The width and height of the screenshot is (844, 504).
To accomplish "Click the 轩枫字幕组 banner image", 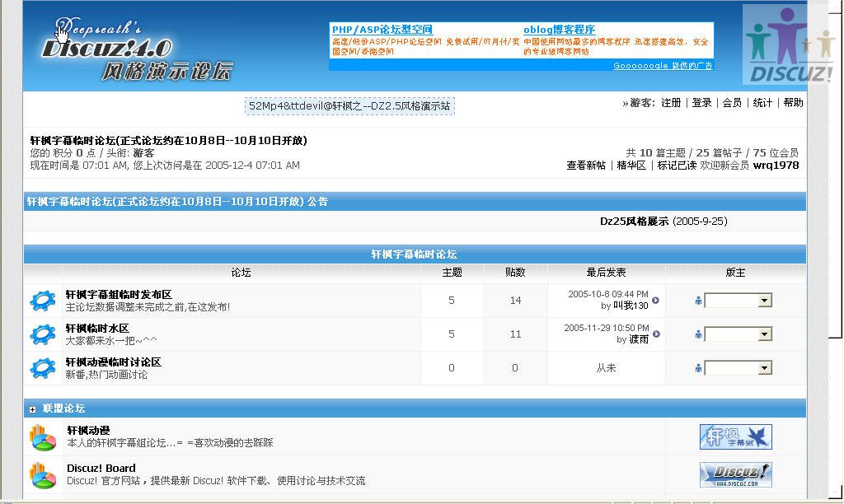I will click(x=736, y=436).
